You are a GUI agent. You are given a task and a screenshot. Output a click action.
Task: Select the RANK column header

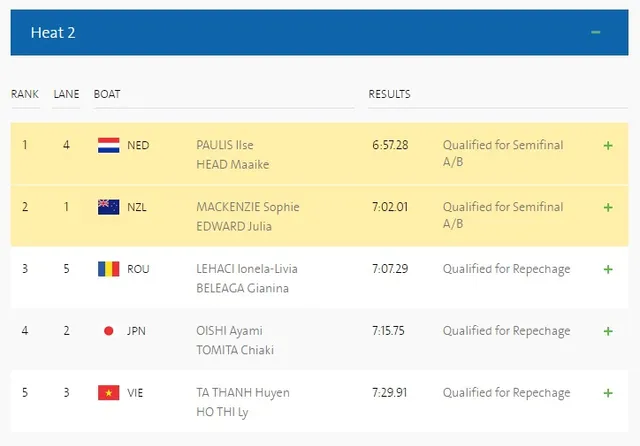pos(25,94)
